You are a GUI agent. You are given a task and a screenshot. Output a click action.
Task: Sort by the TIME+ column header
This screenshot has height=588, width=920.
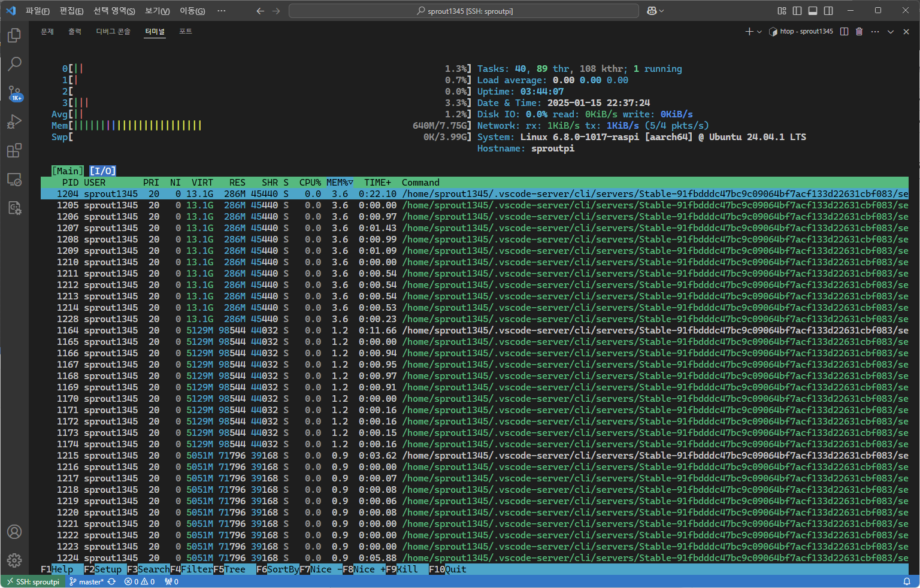coord(377,183)
